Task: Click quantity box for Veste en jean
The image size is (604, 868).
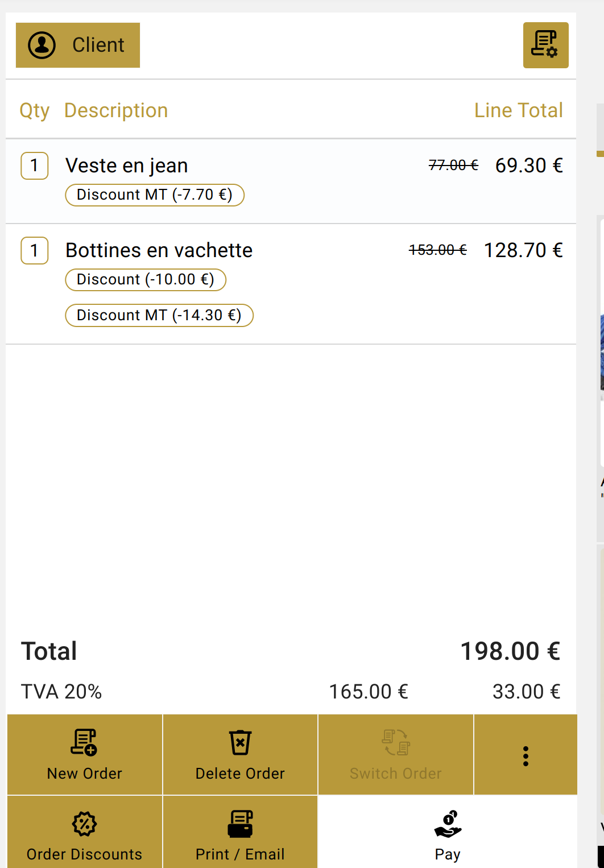Action: (35, 166)
